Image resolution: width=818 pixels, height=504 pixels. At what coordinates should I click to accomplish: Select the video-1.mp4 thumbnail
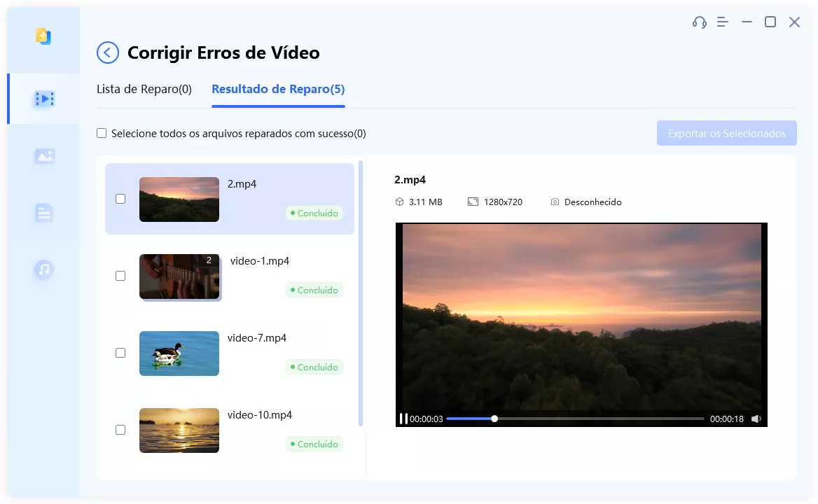179,276
